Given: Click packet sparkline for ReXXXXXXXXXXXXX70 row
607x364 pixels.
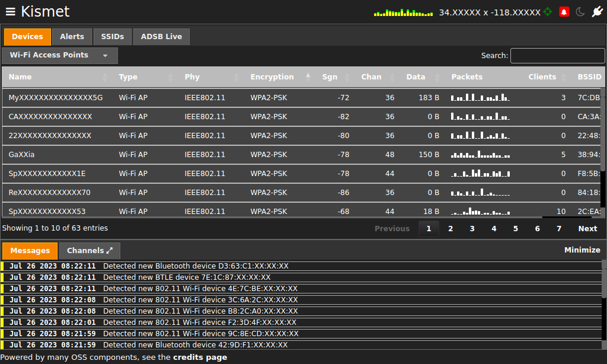Looking at the screenshot, I should click(480, 192).
